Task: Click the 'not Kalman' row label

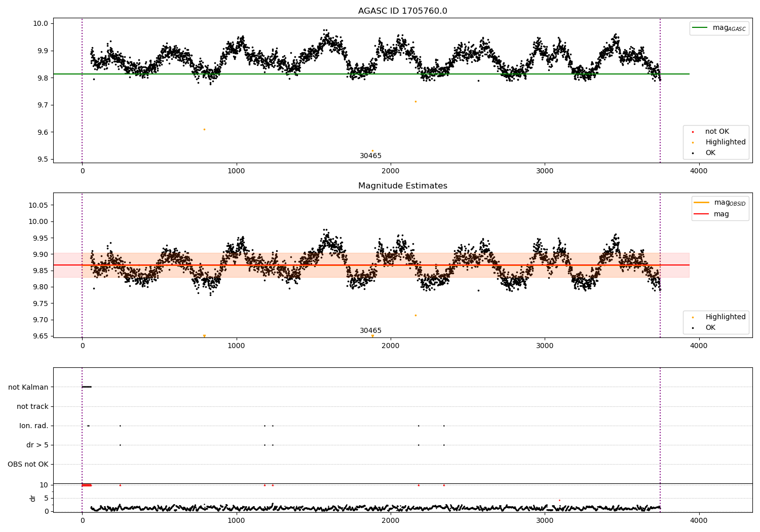Action: (28, 387)
